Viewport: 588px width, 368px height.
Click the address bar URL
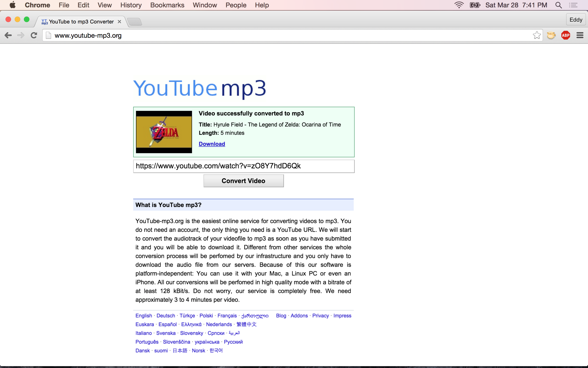(x=88, y=36)
